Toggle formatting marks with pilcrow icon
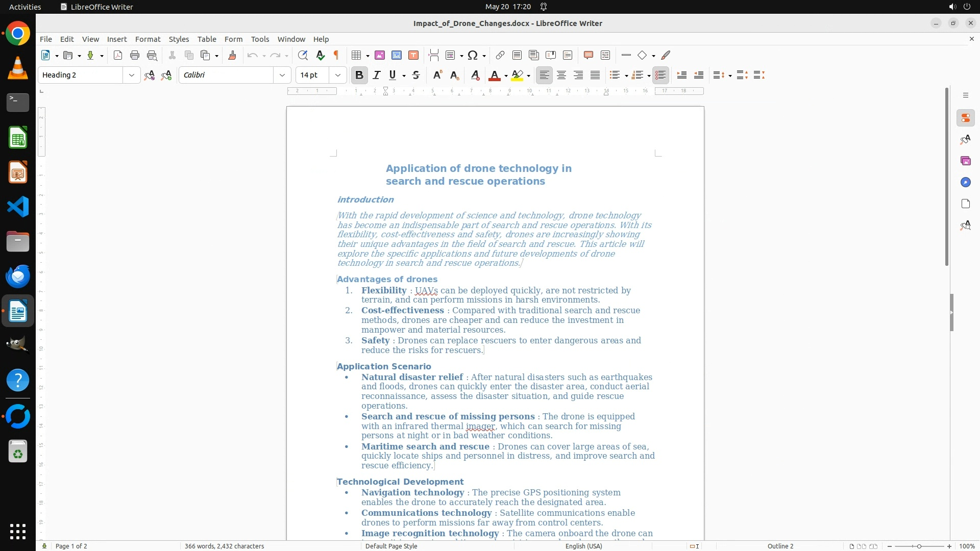The image size is (980, 551). tap(336, 56)
